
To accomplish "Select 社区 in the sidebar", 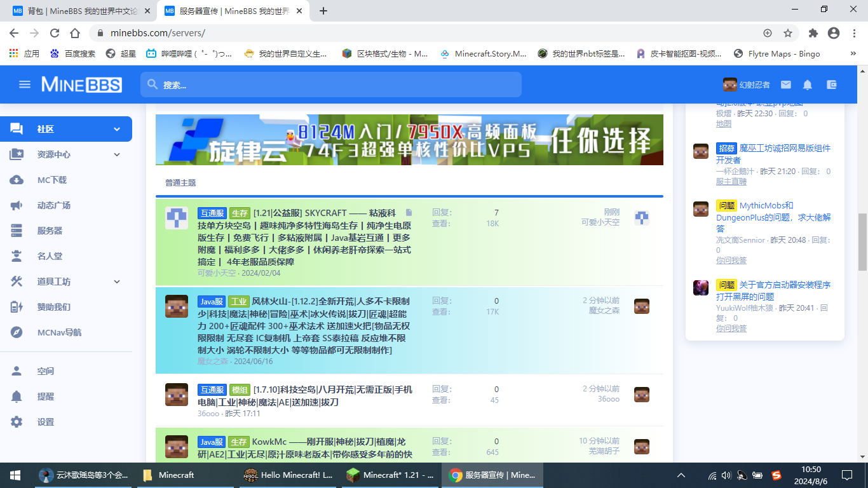I will click(46, 129).
